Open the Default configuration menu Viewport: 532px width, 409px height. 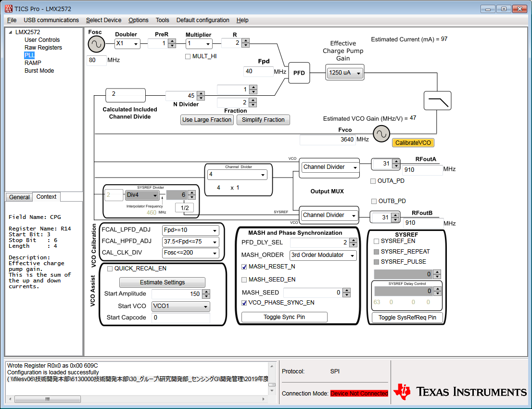tap(203, 20)
